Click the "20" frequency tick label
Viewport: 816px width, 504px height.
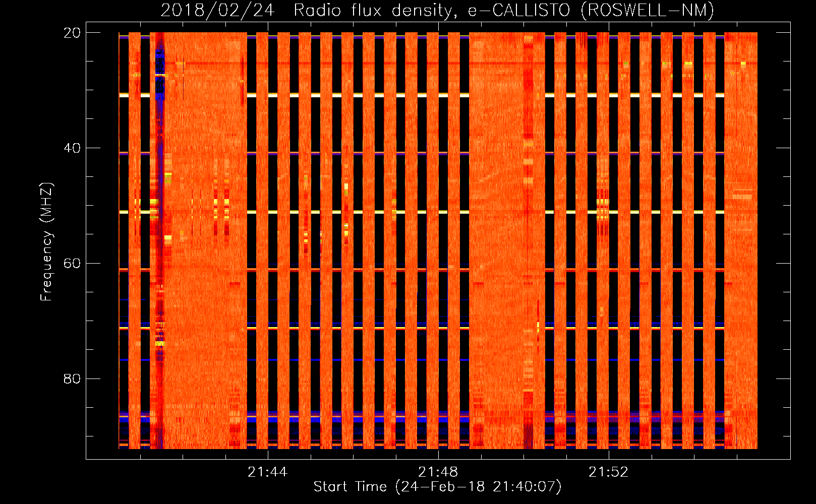coord(72,33)
